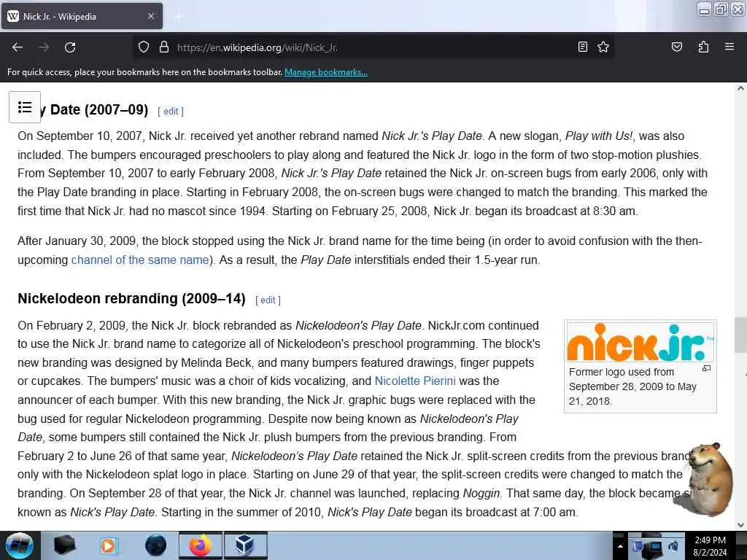
Task: Click the orange Nick Jr. logo image
Action: tap(640, 343)
